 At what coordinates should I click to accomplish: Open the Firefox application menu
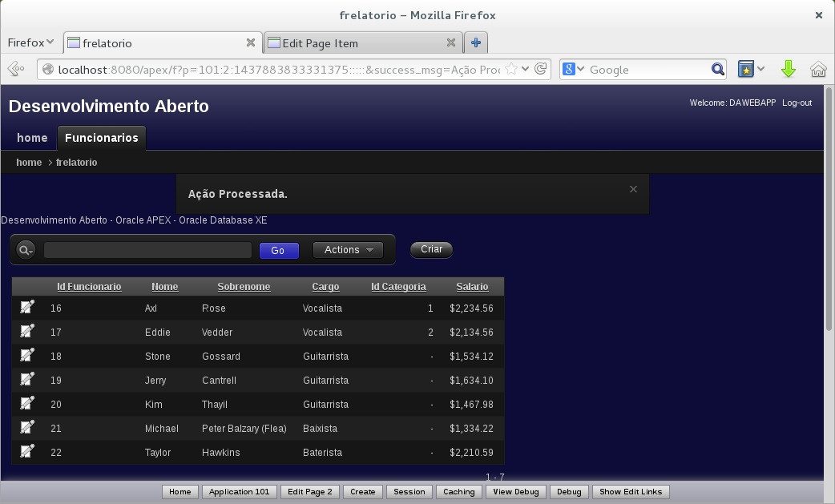click(30, 42)
